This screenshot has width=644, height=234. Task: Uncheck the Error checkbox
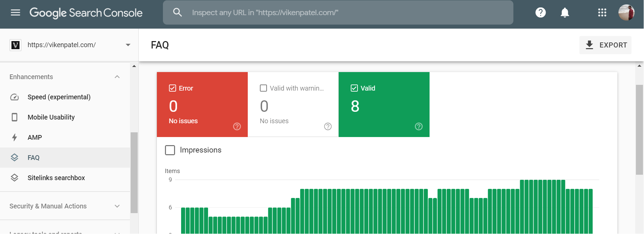pos(172,88)
